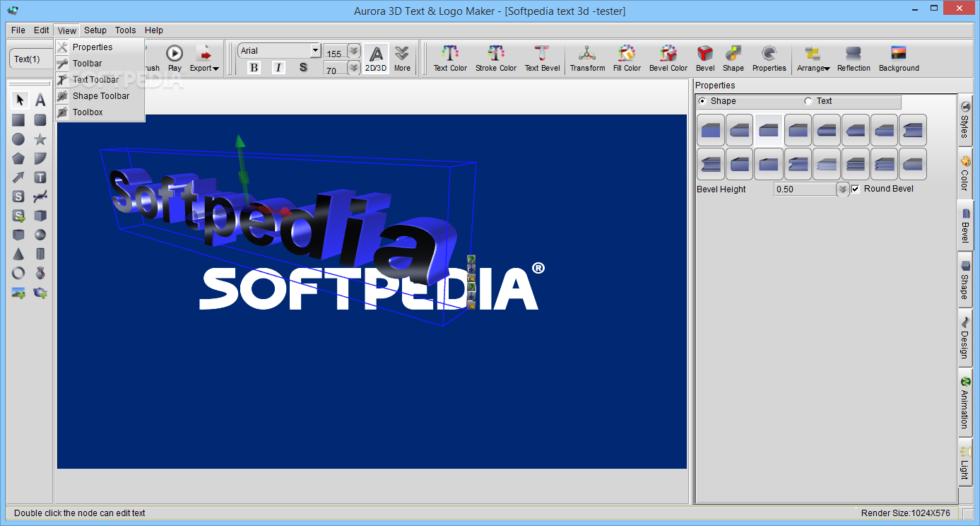Select the star shape tool
Image resolution: width=980 pixels, height=526 pixels.
[x=40, y=139]
